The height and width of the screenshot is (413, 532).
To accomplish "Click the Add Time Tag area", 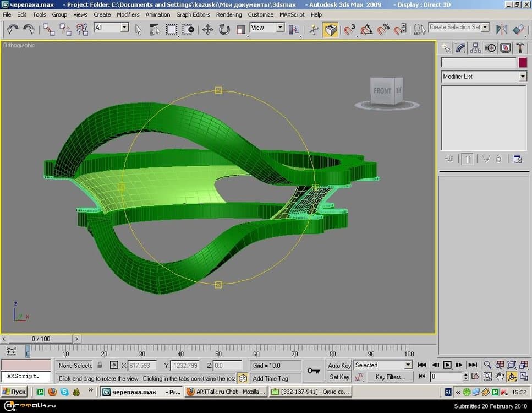I will click(x=275, y=378).
